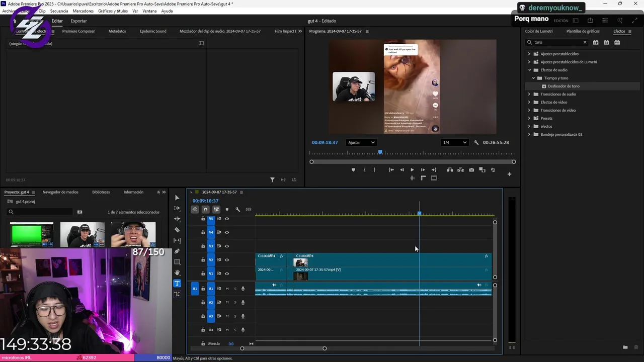The image size is (644, 362).
Task: Select the Pen tool
Action: [x=177, y=251]
